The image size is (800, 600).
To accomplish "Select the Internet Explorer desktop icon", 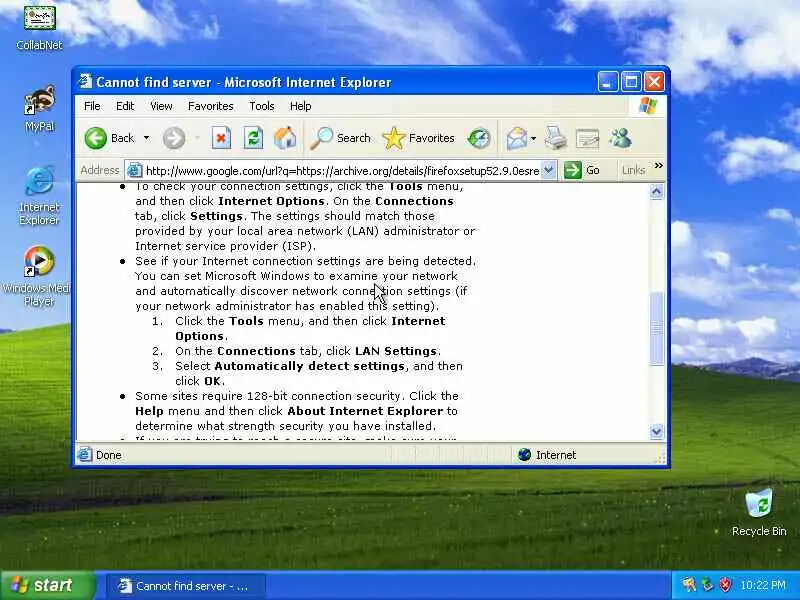I will 39,195.
